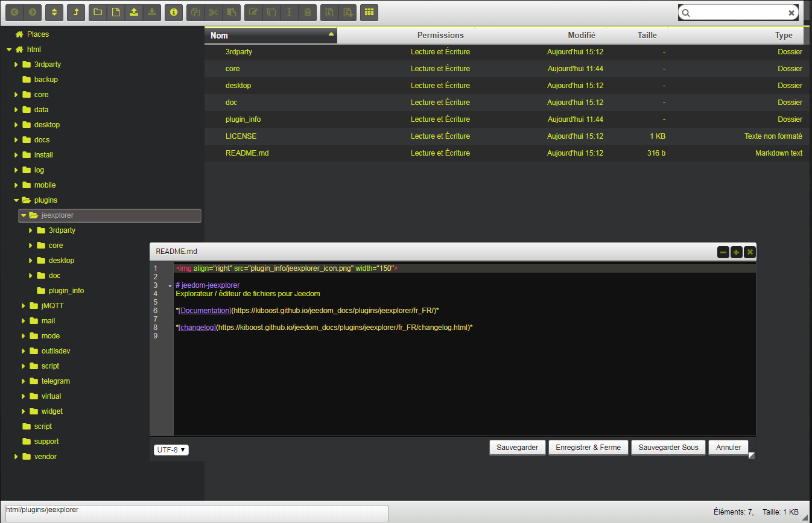812x523 pixels.
Task: Click the changelog link in editor
Action: click(197, 328)
